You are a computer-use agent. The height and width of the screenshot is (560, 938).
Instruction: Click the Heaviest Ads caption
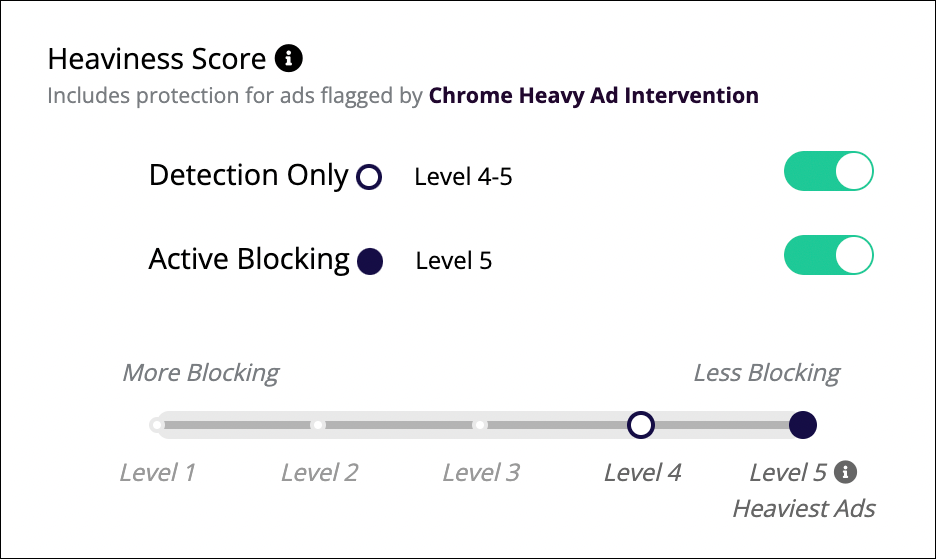tap(804, 509)
